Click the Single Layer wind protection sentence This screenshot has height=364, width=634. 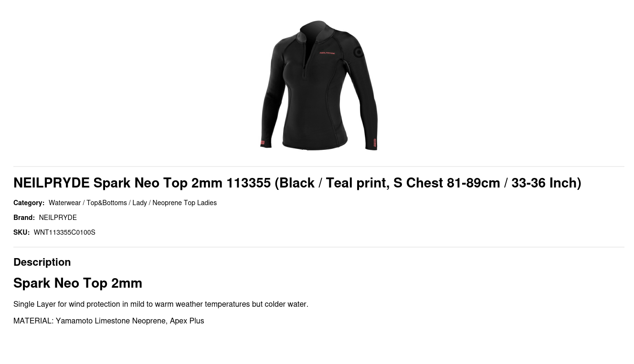(161, 304)
